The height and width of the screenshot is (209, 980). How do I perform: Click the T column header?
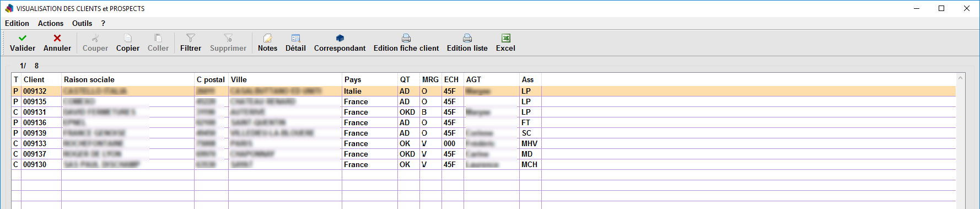point(16,79)
